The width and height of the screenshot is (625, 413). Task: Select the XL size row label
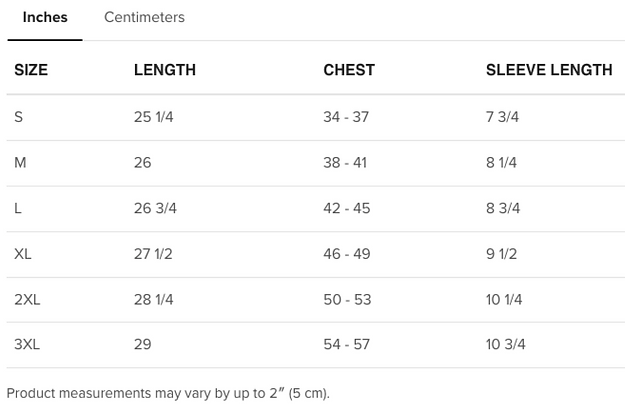tap(23, 254)
